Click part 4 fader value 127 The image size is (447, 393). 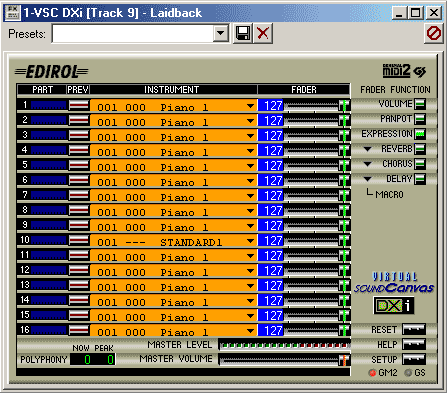pyautogui.click(x=271, y=151)
